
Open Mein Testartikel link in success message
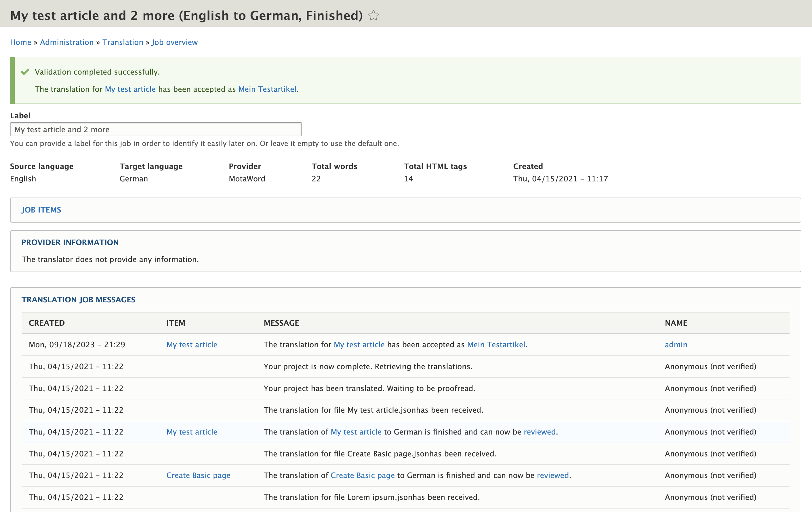(x=267, y=89)
